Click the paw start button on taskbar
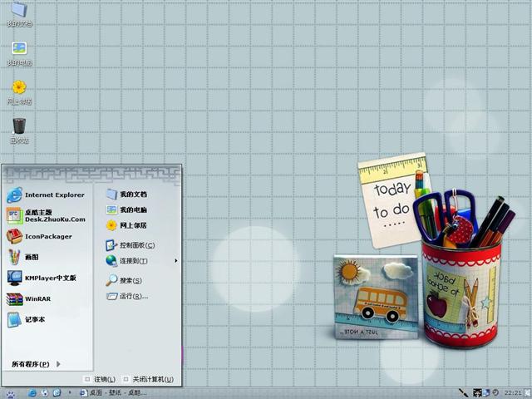 click(10, 393)
